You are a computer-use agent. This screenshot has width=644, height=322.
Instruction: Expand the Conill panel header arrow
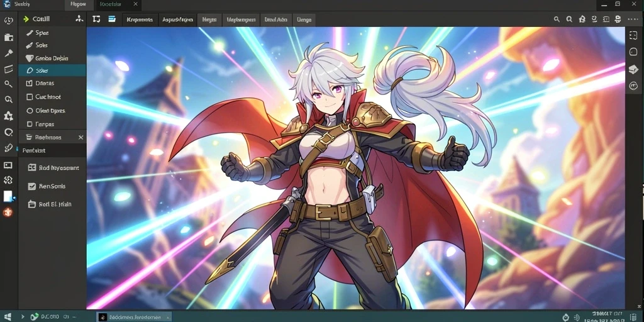[x=26, y=19]
